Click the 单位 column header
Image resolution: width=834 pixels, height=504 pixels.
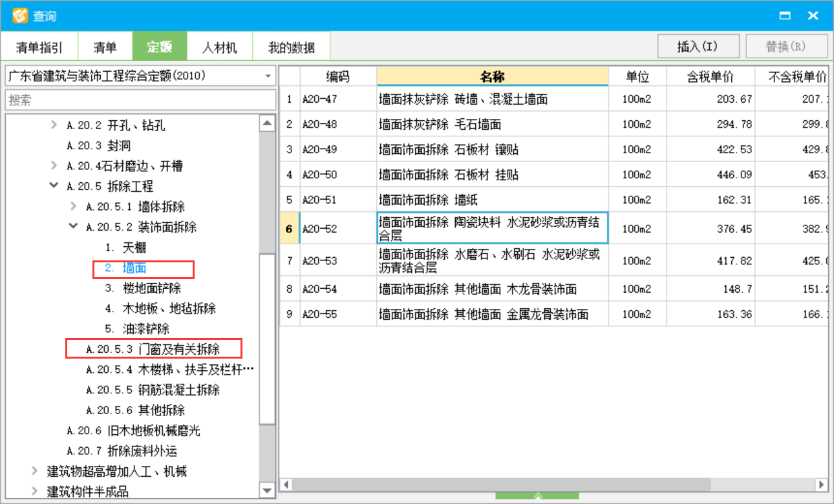(x=637, y=77)
